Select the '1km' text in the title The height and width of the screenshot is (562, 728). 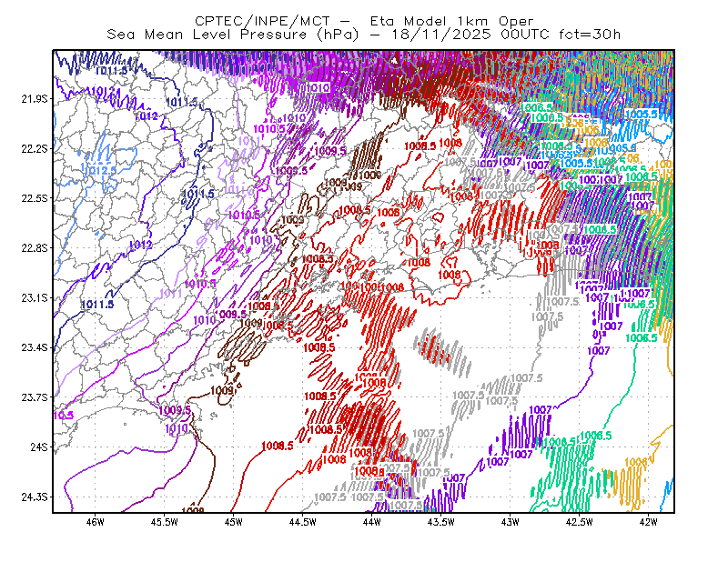pos(473,21)
